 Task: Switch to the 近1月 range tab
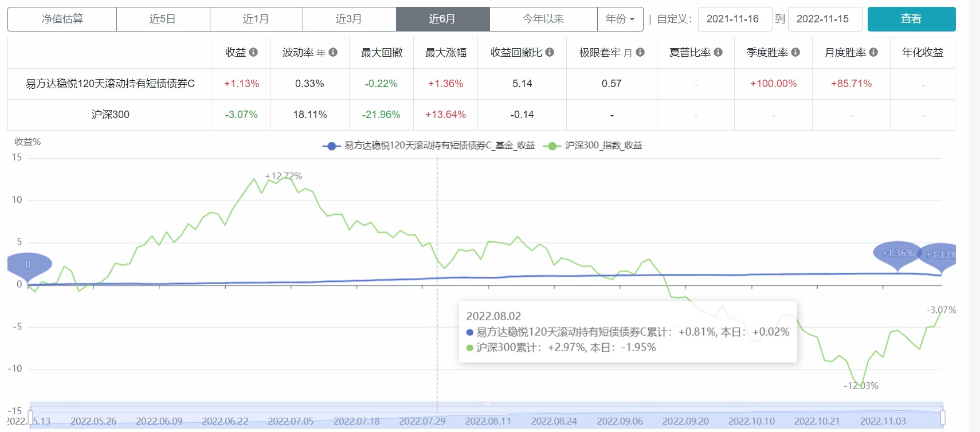tap(256, 19)
